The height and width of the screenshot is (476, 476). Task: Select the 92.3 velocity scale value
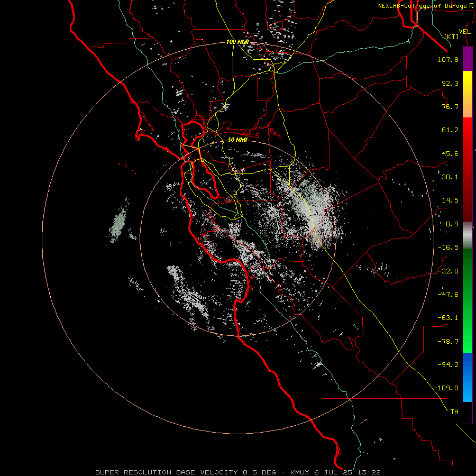tap(450, 83)
